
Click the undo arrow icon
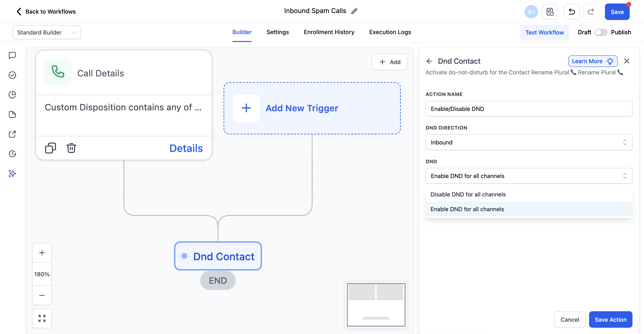tap(572, 12)
